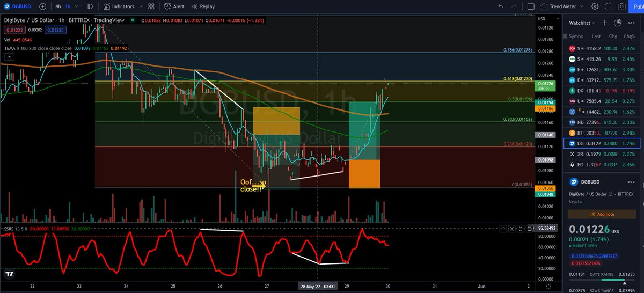Click the 0.618 Fibonacci level label
Image resolution: width=644 pixels, height=293 pixels.
point(518,79)
